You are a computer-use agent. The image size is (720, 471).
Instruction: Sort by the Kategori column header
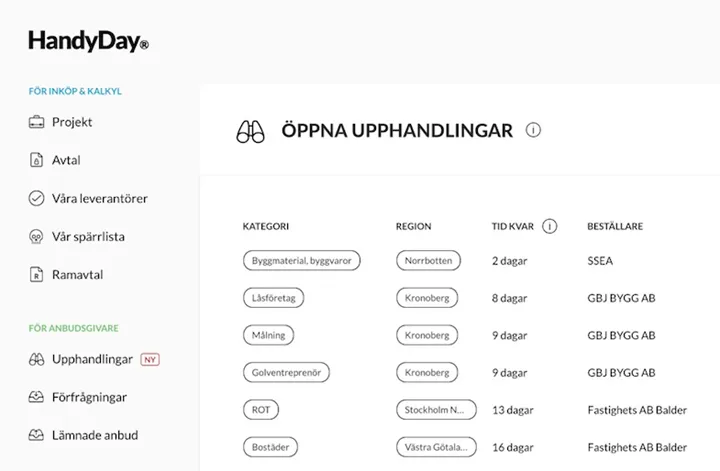click(x=266, y=226)
